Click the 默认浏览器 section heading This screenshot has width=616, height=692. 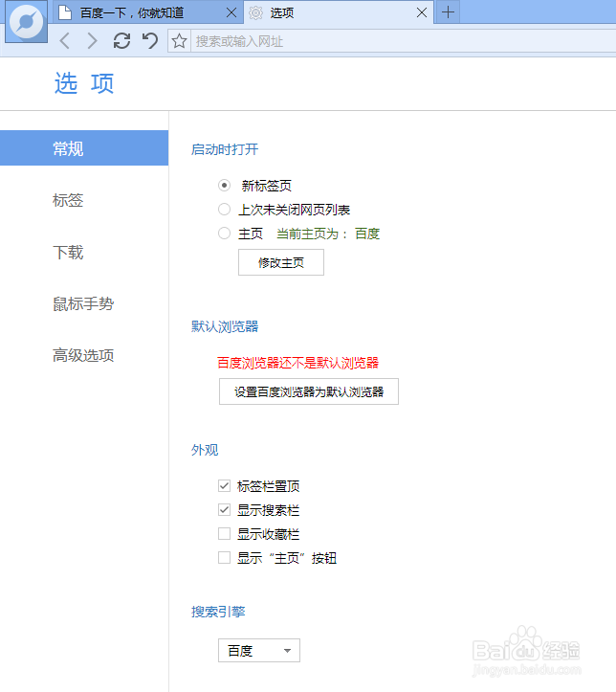[225, 326]
